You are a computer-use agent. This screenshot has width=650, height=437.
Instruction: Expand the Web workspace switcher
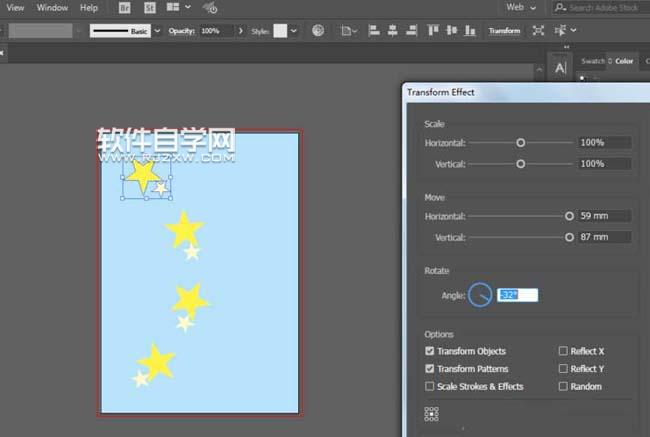[520, 7]
